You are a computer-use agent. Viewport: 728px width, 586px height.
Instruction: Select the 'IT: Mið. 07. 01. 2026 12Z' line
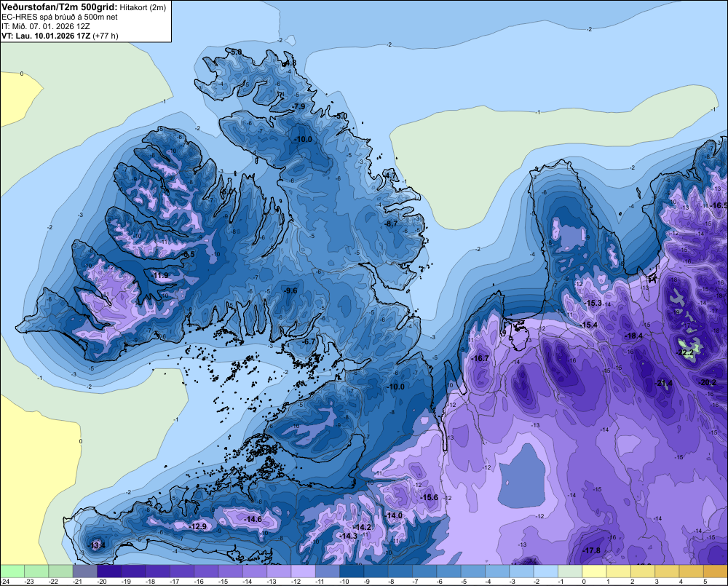45,26
